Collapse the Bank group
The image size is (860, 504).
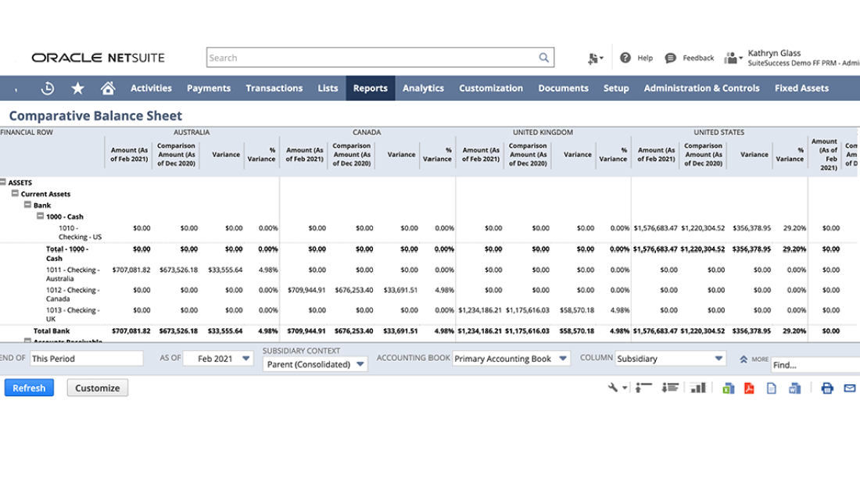coord(27,205)
